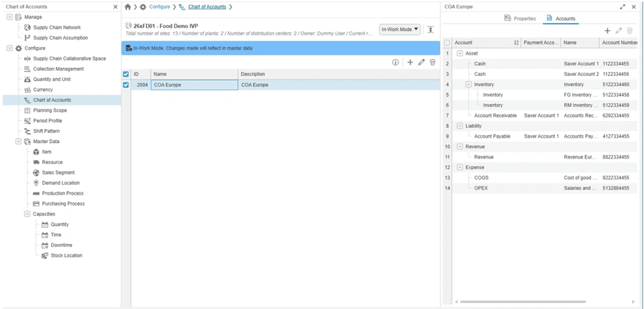
Task: Click the Payment Account column header
Action: 541,42
